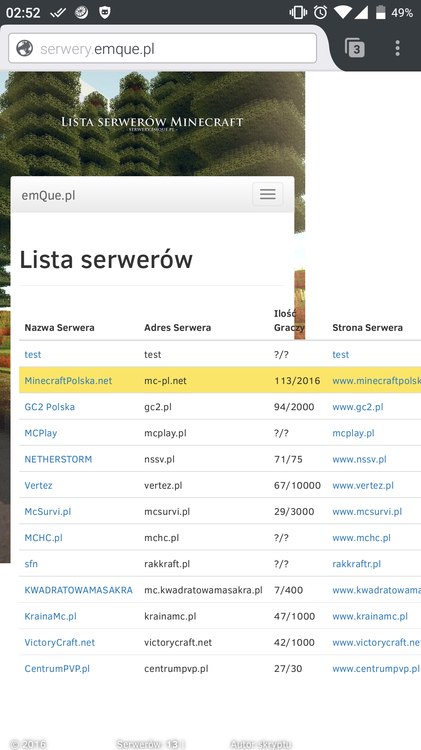Select the Strona Serwera column header
This screenshot has height=750, width=421.
(x=367, y=328)
